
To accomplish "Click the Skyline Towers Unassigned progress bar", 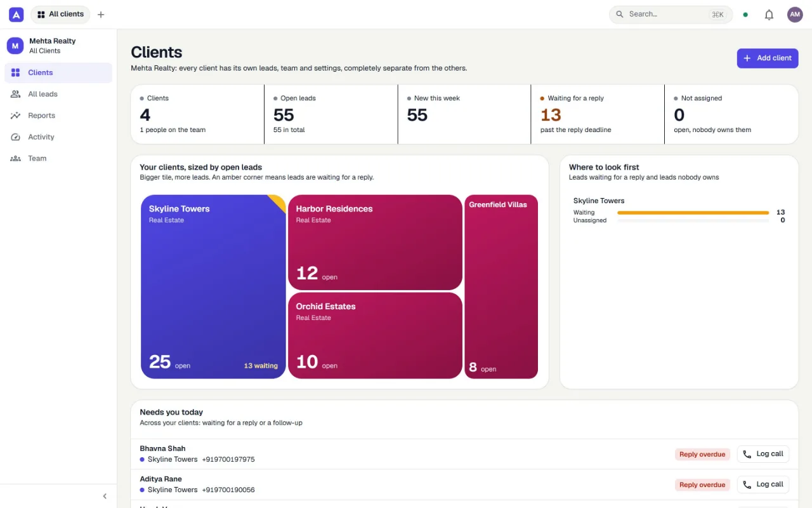I will (x=693, y=221).
